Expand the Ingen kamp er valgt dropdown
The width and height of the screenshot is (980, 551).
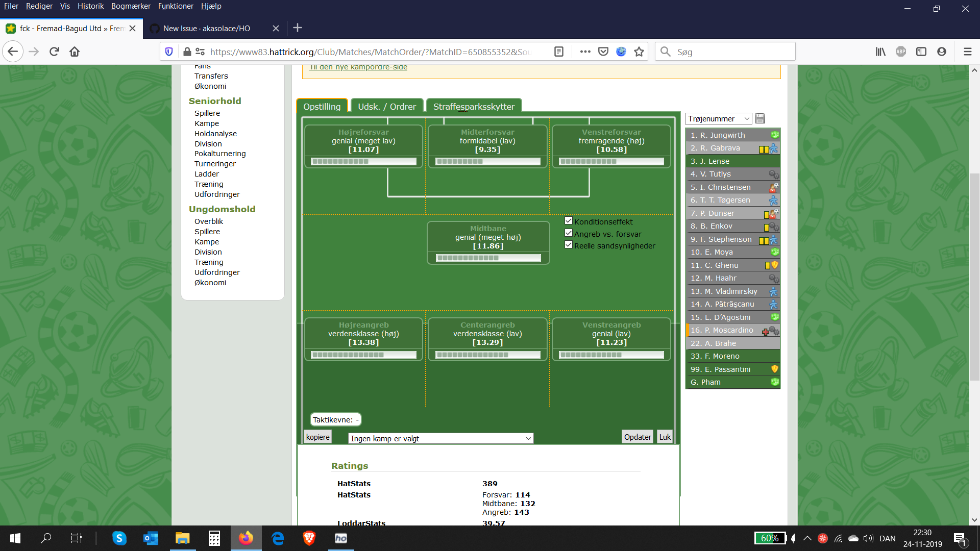(440, 438)
